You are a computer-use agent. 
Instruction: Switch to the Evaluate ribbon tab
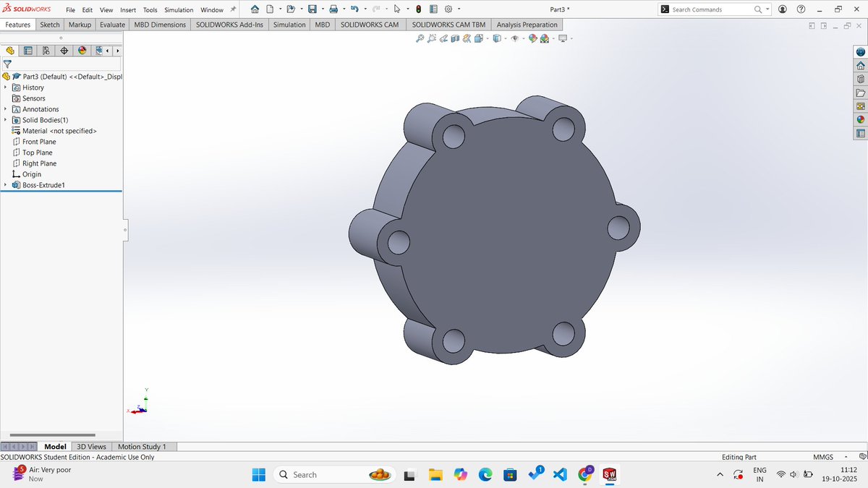tap(112, 25)
